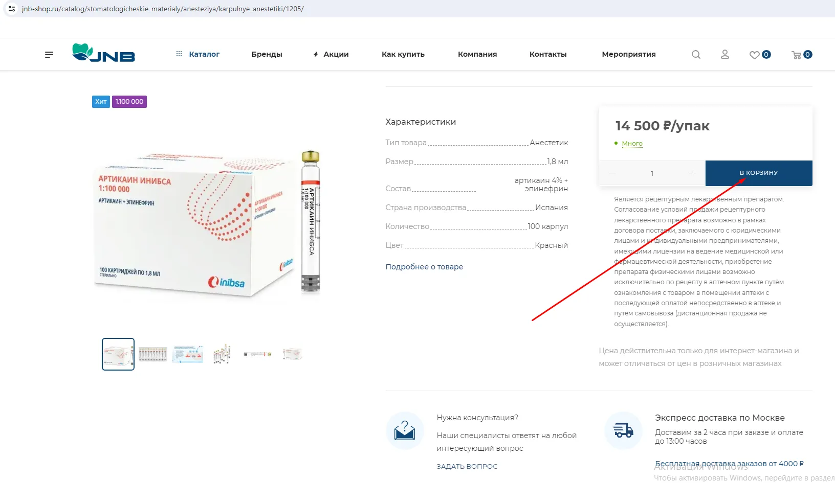Select the fifth thumbnail with single cartridge
Image resolution: width=835 pixels, height=504 pixels.
(257, 354)
